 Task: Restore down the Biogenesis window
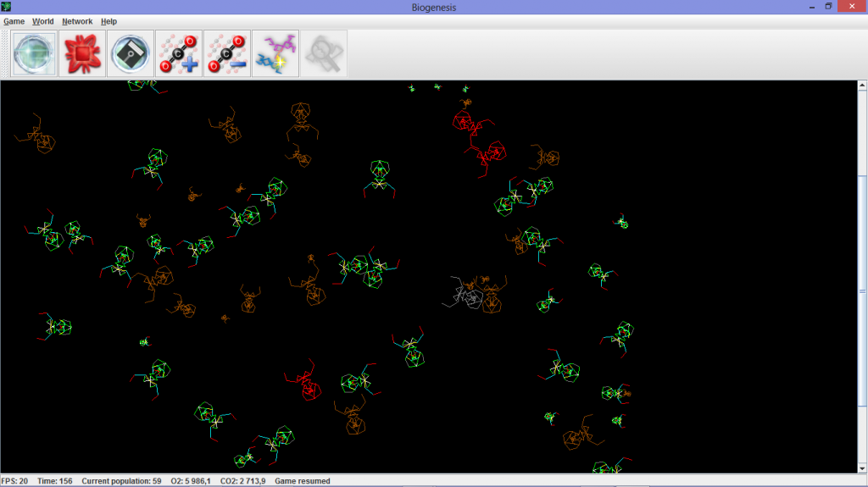pyautogui.click(x=828, y=7)
